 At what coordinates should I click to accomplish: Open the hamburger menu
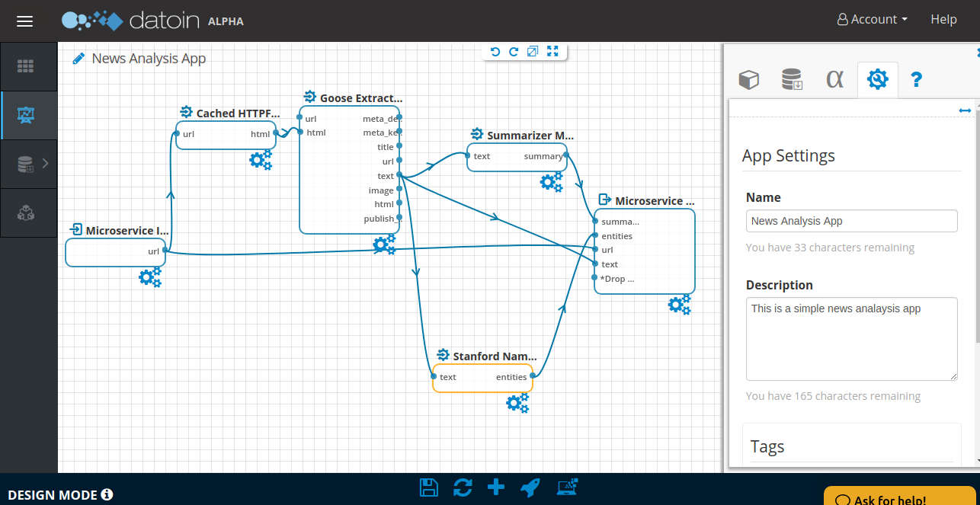tap(25, 21)
